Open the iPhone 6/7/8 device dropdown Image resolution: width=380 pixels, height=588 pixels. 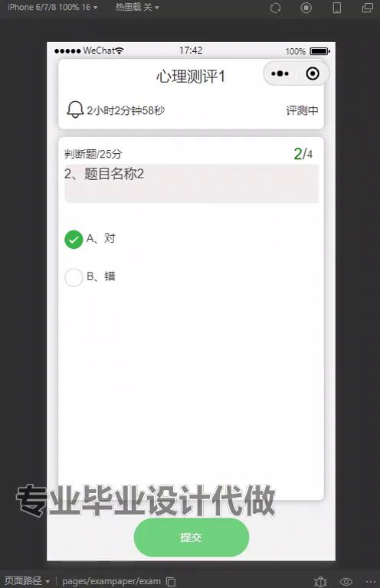(x=52, y=7)
